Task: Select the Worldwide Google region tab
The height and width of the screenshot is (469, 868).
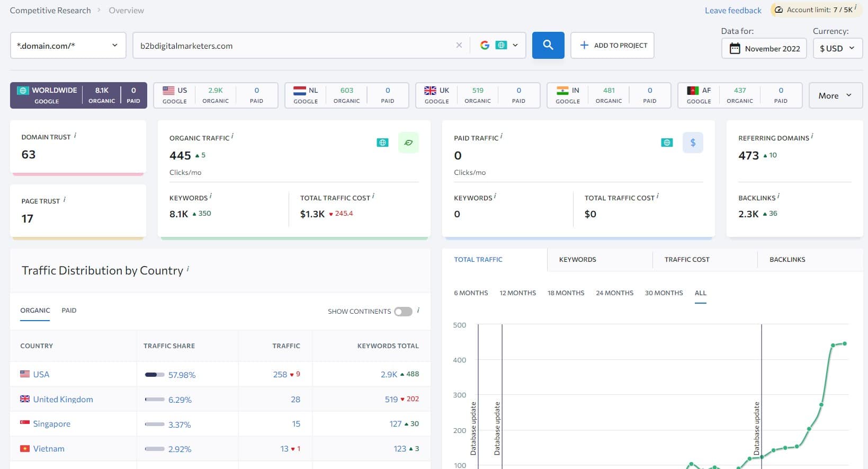Action: (78, 95)
